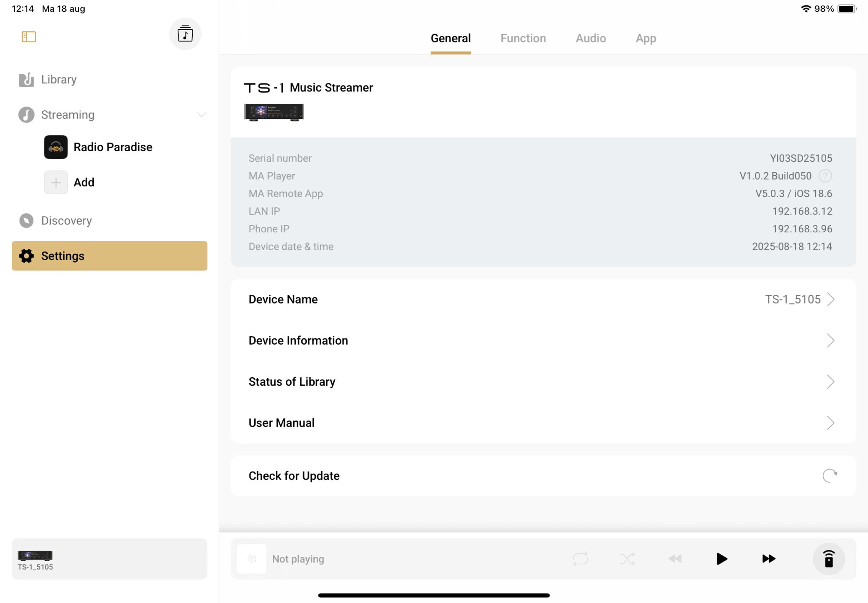Switch to the Function tab
Image resolution: width=868 pixels, height=603 pixels.
click(523, 39)
